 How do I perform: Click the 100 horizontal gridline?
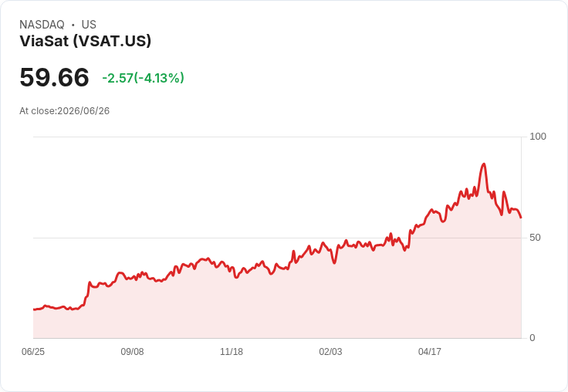pos(278,137)
